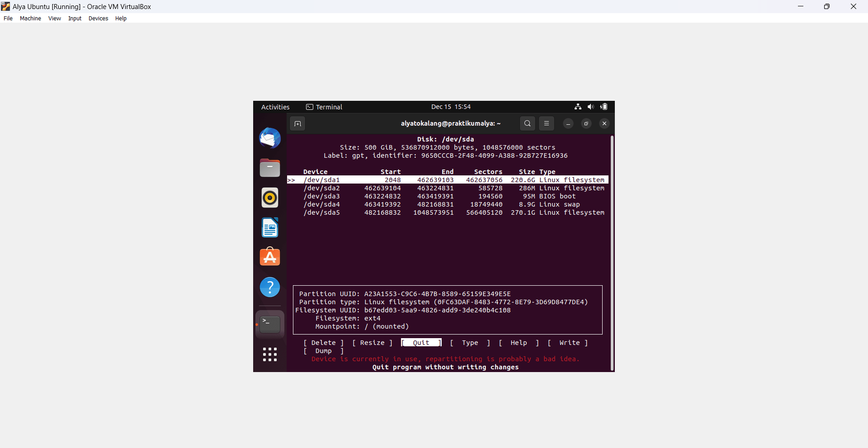Image resolution: width=868 pixels, height=448 pixels.
Task: Open the Input menu
Action: point(75,19)
